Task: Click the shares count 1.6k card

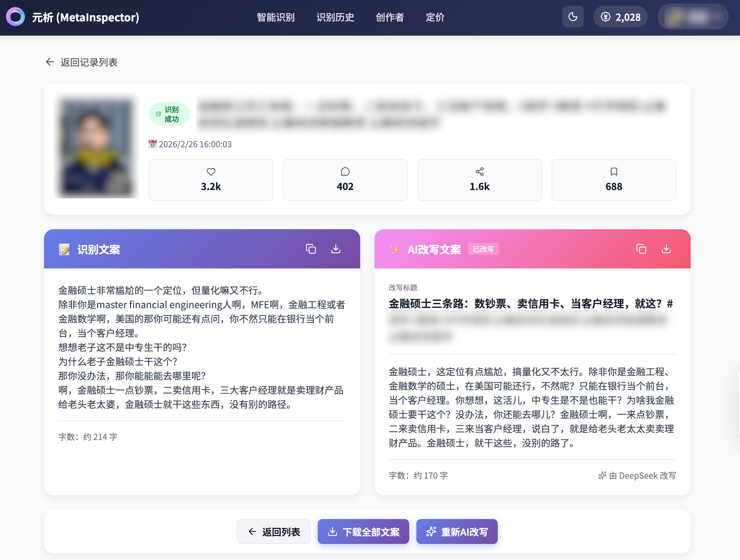Action: coord(479,180)
